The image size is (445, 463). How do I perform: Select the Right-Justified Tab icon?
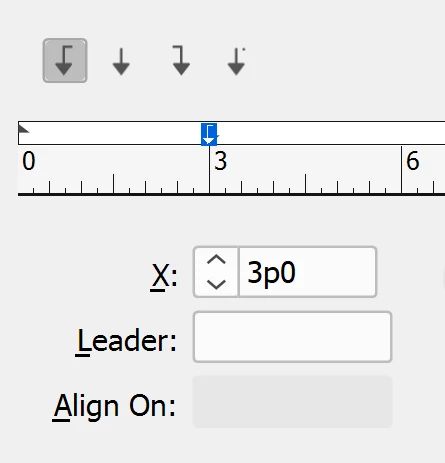(x=181, y=61)
